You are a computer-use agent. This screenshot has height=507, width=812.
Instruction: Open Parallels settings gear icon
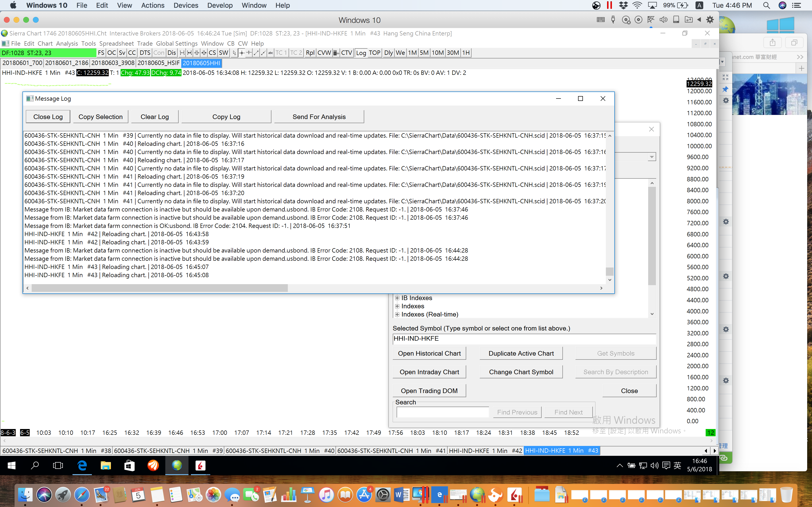(x=710, y=20)
